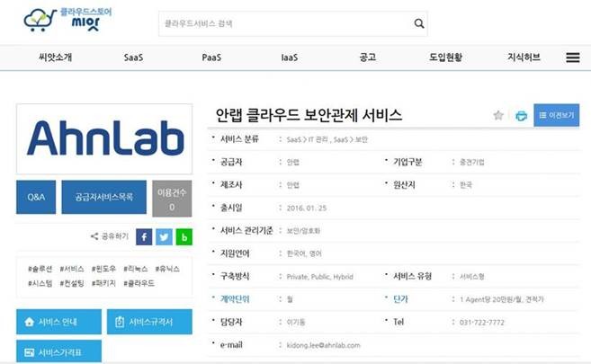591x364 pixels.
Task: Click the AhnLab logo thumbnail
Action: pyautogui.click(x=103, y=138)
